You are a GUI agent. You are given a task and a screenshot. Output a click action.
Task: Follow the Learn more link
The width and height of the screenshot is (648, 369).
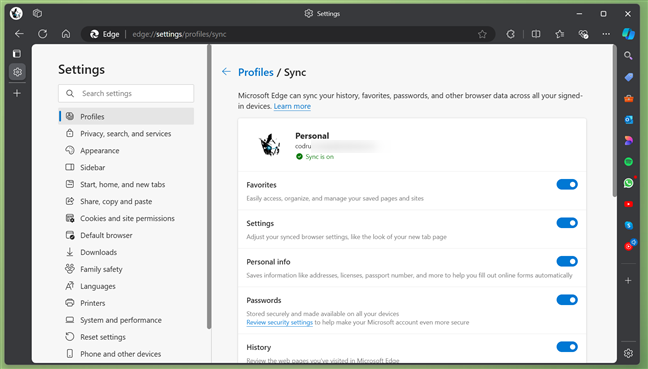292,106
